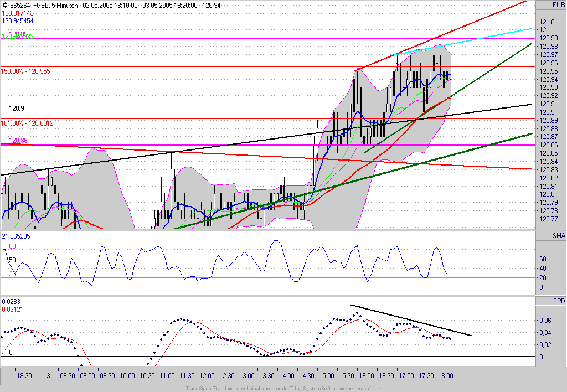Click the EUR header of the price axis

(558, 5)
